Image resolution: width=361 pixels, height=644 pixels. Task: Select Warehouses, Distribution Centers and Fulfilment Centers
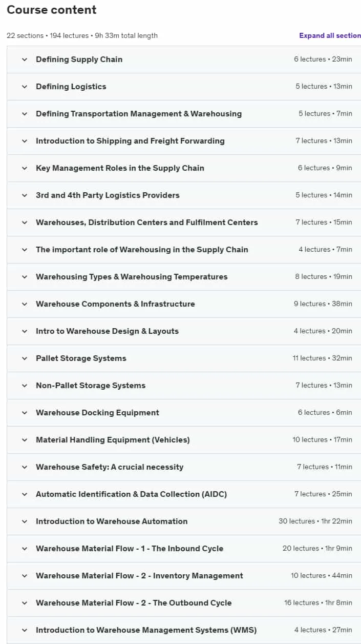[184, 223]
